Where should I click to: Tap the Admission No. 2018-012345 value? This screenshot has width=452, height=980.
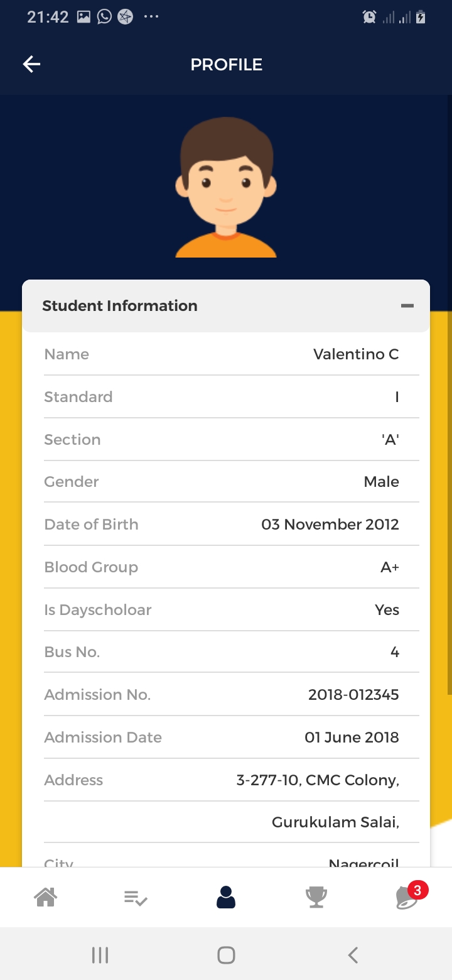353,695
